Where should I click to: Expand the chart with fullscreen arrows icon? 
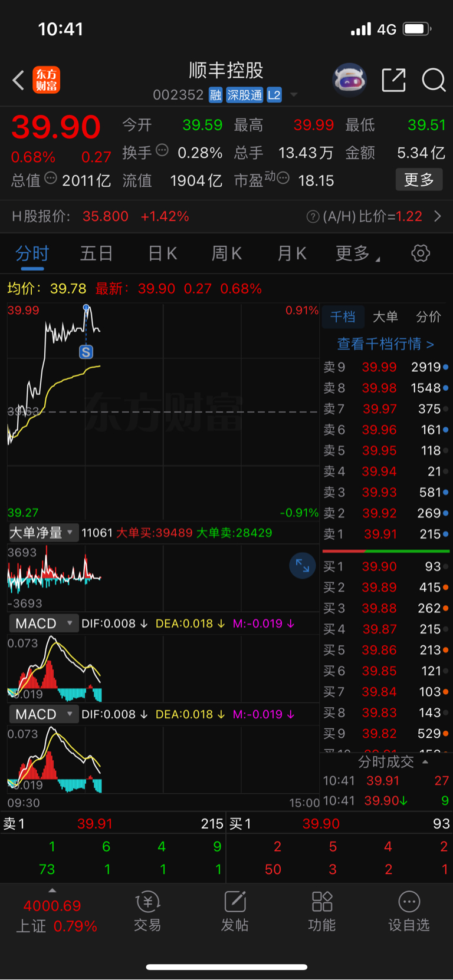303,566
